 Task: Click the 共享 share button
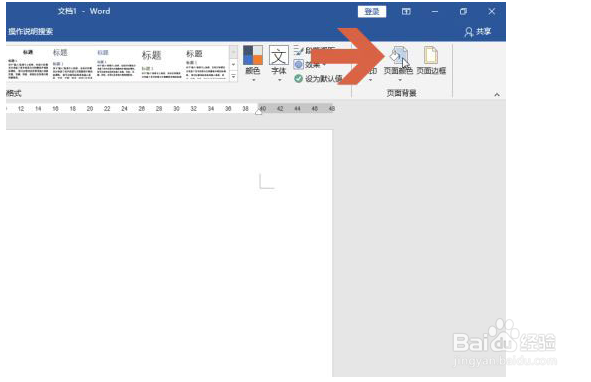[x=478, y=32]
